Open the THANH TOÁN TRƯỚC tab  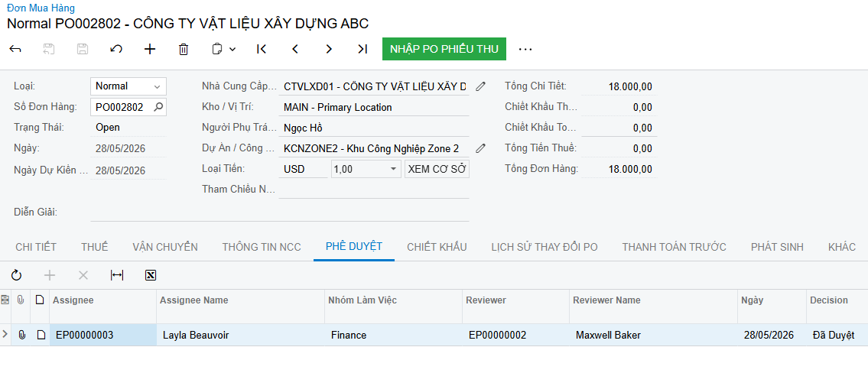(675, 247)
